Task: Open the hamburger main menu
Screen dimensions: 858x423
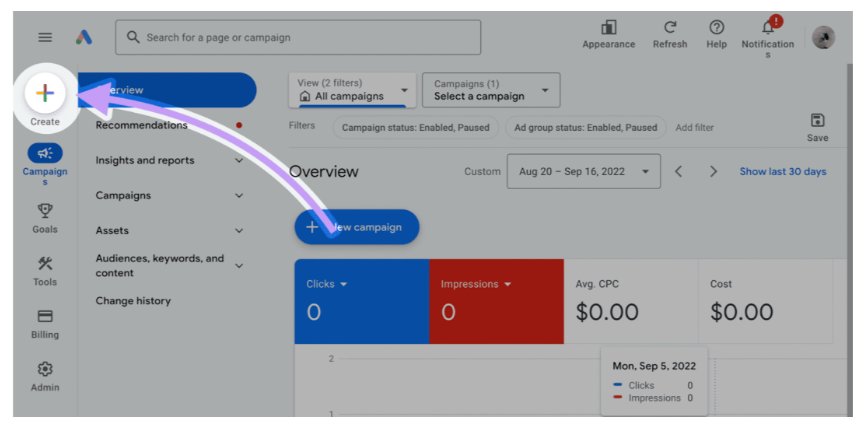Action: click(45, 37)
